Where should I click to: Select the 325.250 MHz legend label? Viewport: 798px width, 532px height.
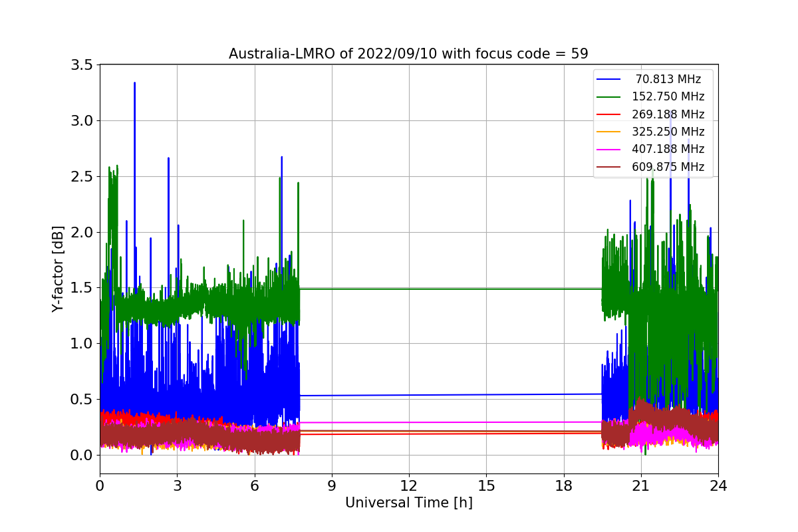click(668, 132)
